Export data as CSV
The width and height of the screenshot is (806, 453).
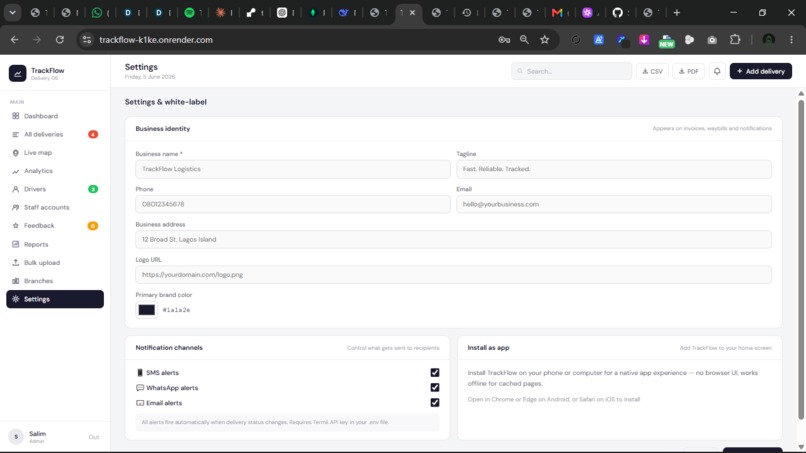point(652,71)
